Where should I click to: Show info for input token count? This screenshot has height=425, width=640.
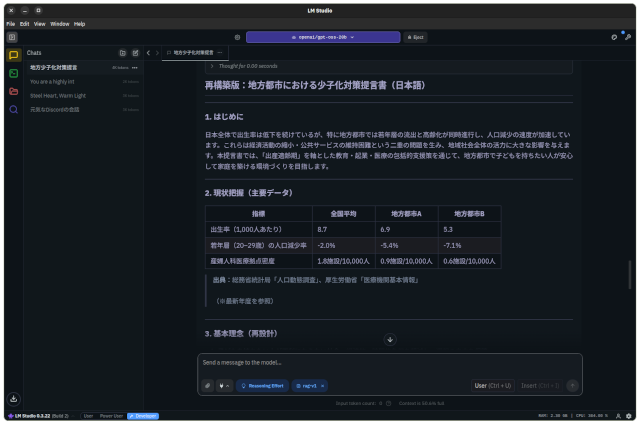tap(389, 403)
